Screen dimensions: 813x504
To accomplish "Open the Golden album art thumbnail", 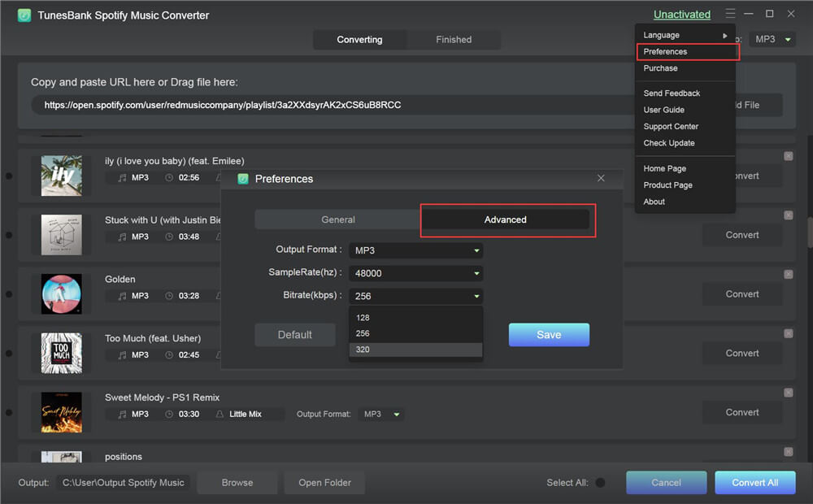I will (x=62, y=294).
